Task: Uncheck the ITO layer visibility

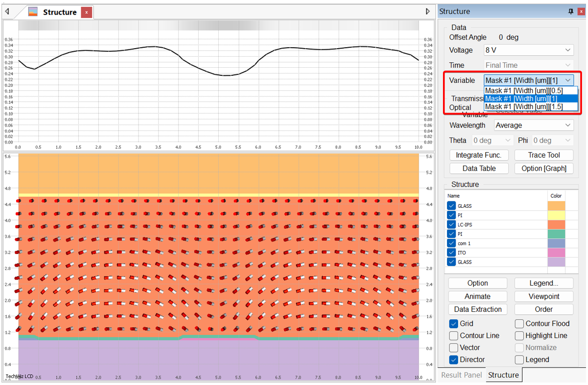Action: [452, 252]
